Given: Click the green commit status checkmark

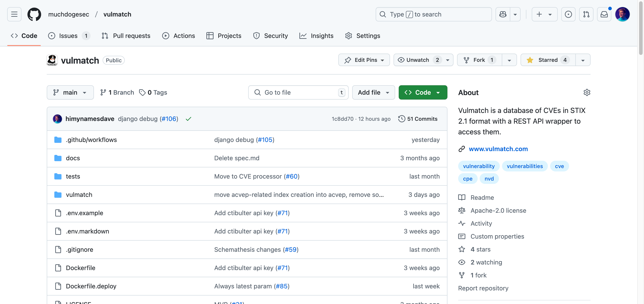Looking at the screenshot, I should [x=188, y=119].
